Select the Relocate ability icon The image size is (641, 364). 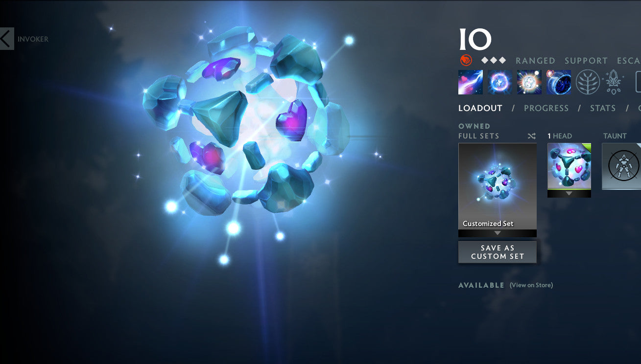click(x=559, y=82)
